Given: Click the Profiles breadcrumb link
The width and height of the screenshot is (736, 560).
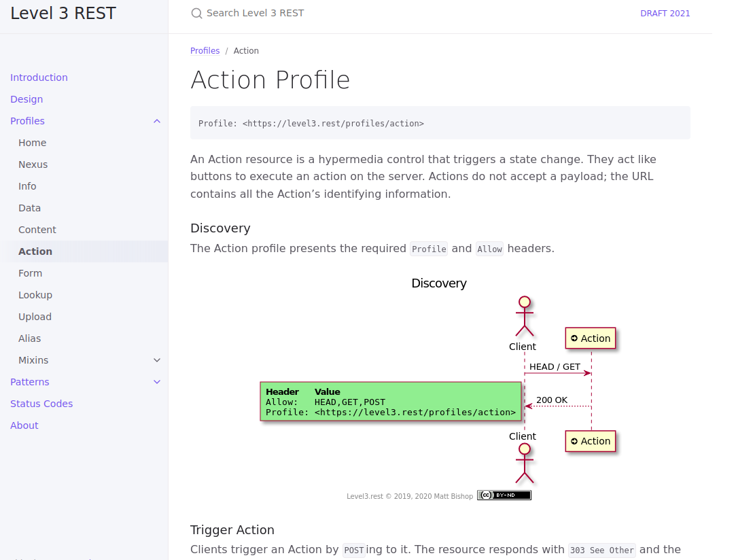Looking at the screenshot, I should click(205, 51).
